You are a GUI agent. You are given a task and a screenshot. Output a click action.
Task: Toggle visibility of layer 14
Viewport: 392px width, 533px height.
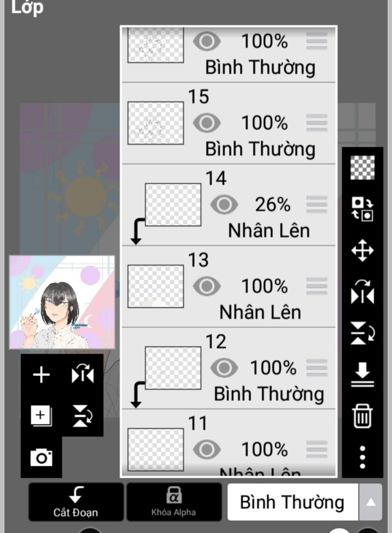(x=224, y=204)
